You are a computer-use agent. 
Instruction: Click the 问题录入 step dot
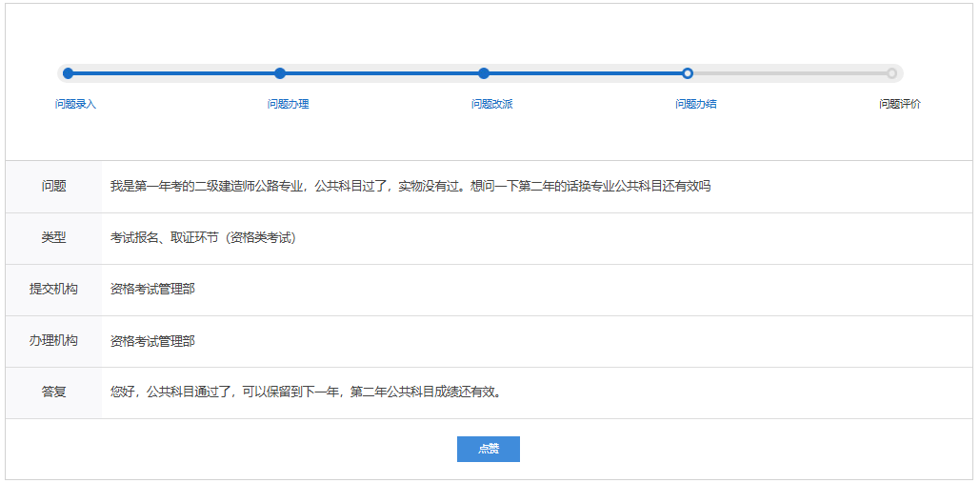click(67, 73)
